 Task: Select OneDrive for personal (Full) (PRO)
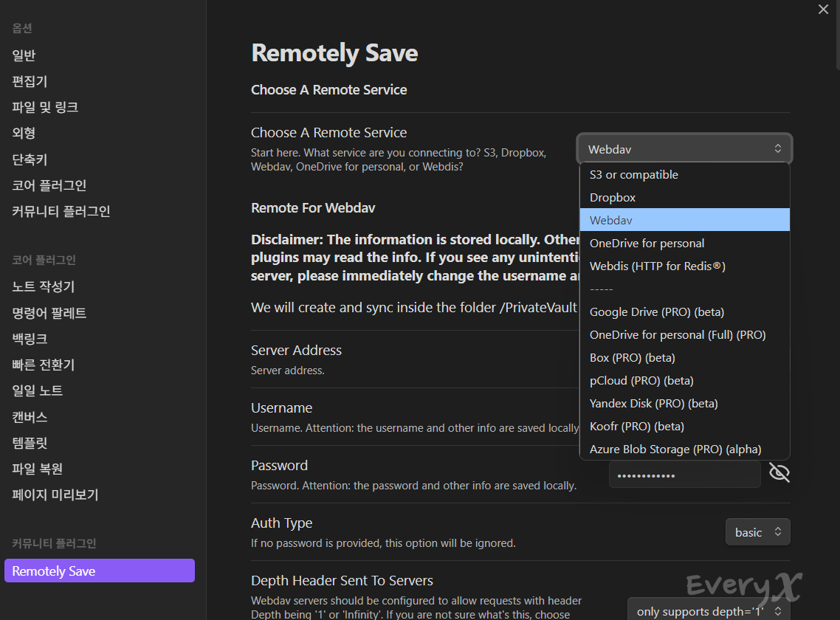(685, 335)
